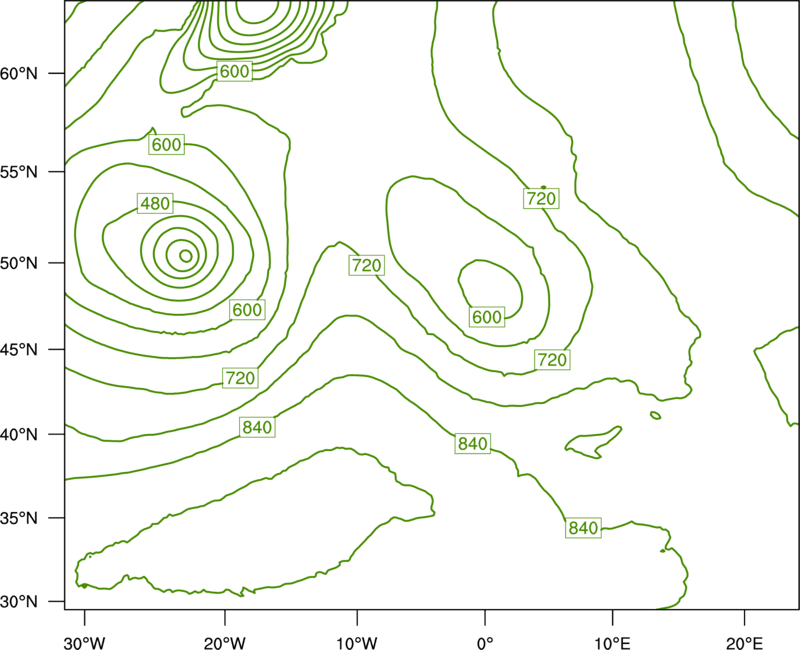
Task: Click the 30°N latitude axis label
Action: [x=19, y=602]
